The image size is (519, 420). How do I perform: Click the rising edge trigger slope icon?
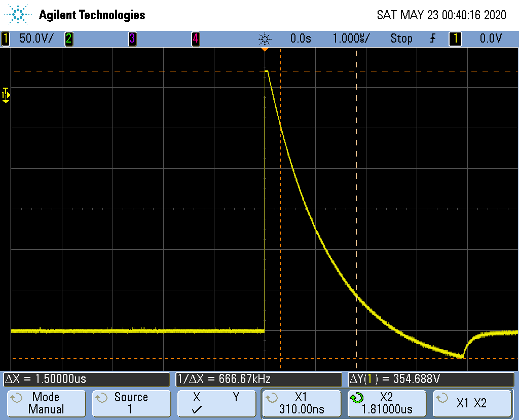click(x=432, y=39)
